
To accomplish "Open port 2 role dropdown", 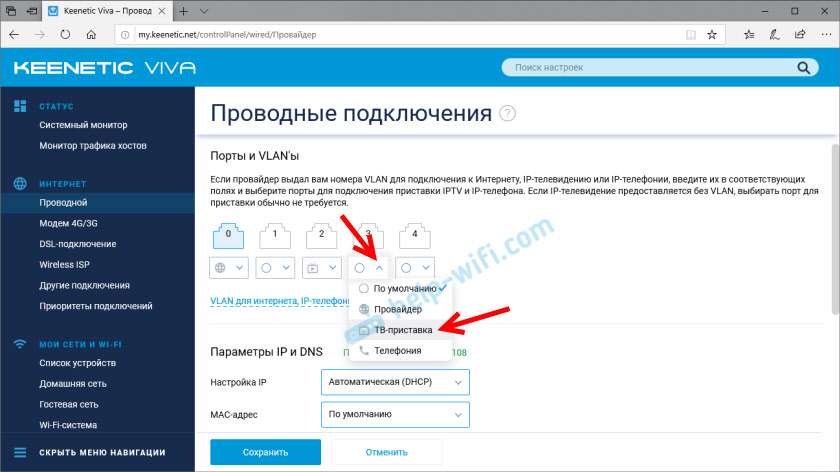I will tap(322, 268).
